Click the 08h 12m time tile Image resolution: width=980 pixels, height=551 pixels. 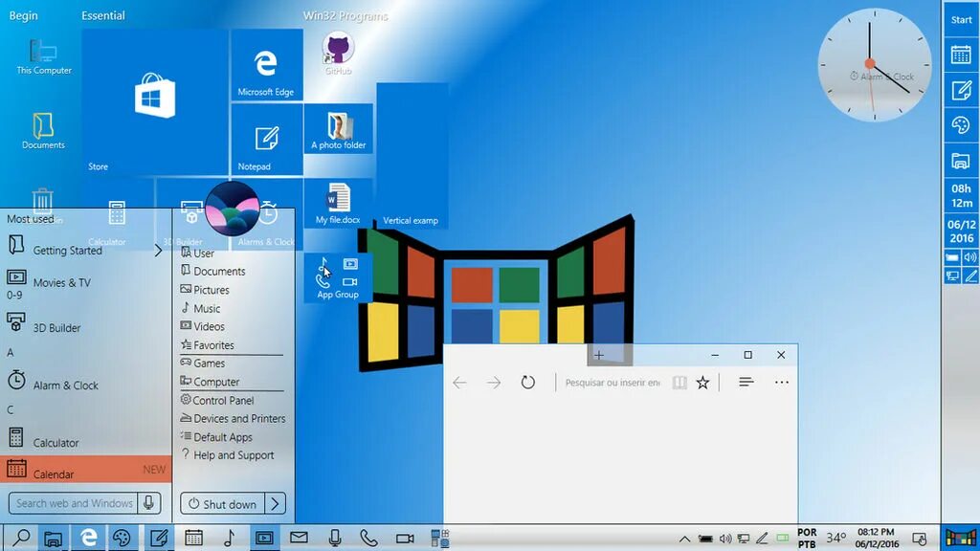point(961,195)
